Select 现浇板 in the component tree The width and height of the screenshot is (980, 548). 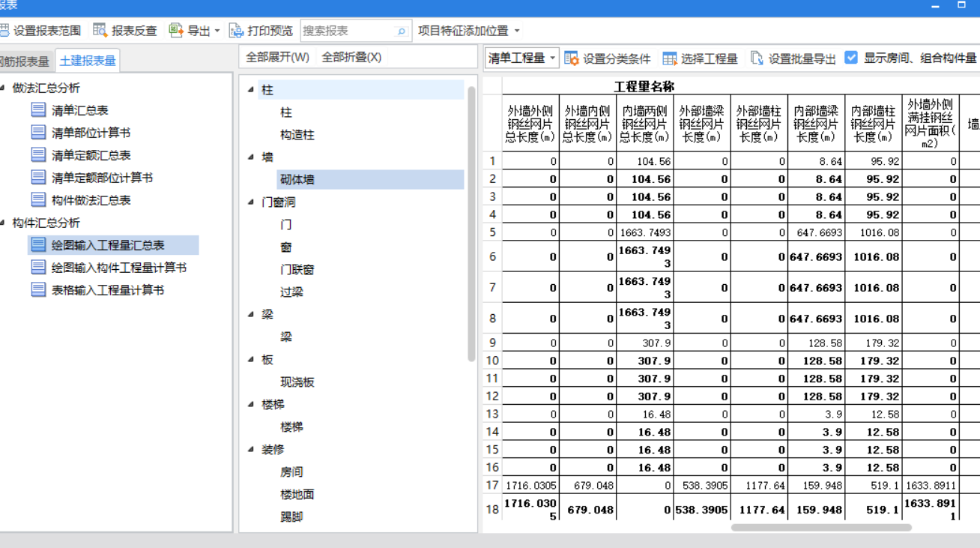297,382
